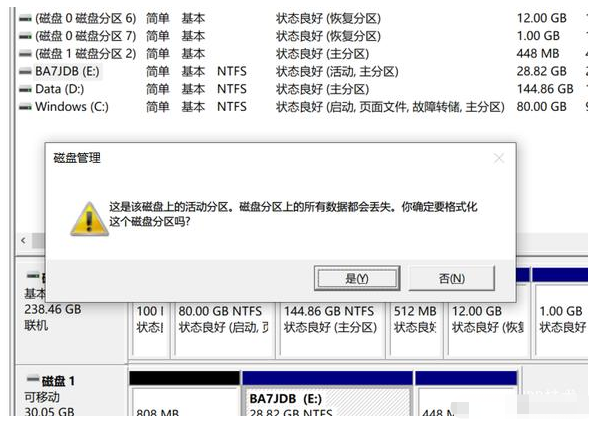608x428 pixels.
Task: Click the 是(Y) button to confirm formatting
Action: click(x=356, y=278)
